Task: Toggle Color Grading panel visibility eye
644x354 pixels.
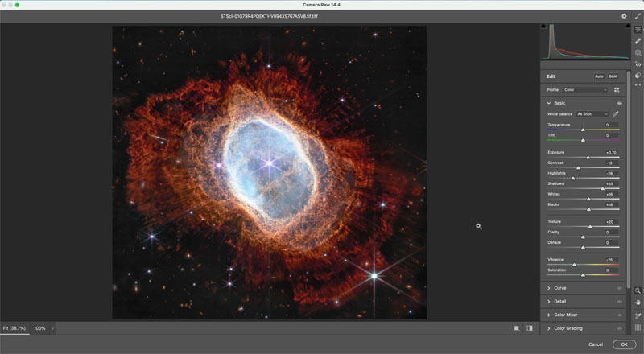Action: coord(619,328)
